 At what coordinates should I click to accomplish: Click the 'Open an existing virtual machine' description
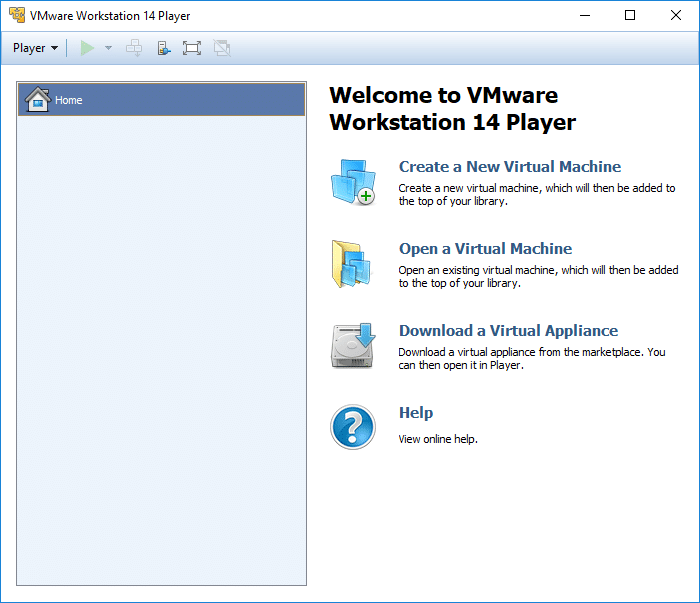(538, 277)
